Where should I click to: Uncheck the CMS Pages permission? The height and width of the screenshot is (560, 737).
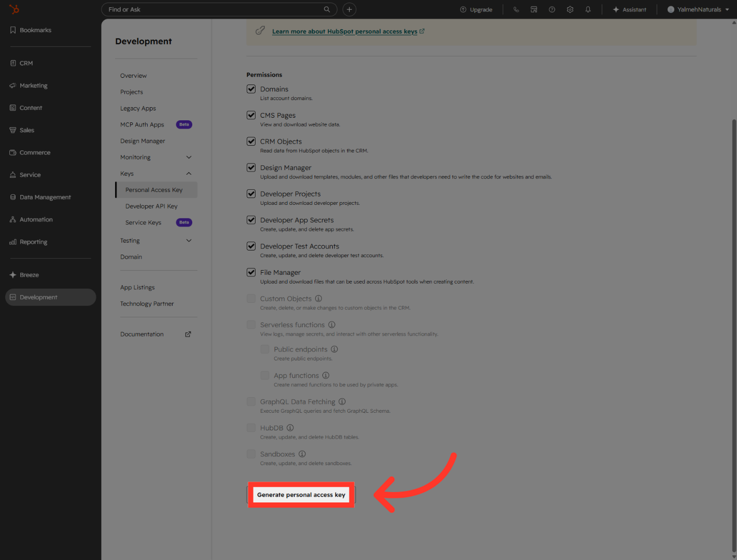(x=251, y=115)
